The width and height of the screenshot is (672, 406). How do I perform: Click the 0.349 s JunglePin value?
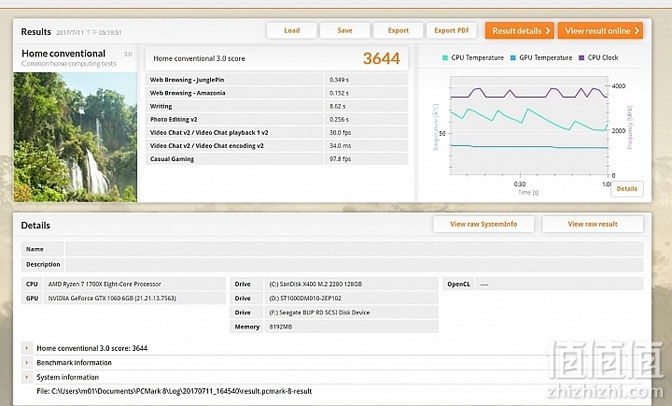click(x=339, y=80)
